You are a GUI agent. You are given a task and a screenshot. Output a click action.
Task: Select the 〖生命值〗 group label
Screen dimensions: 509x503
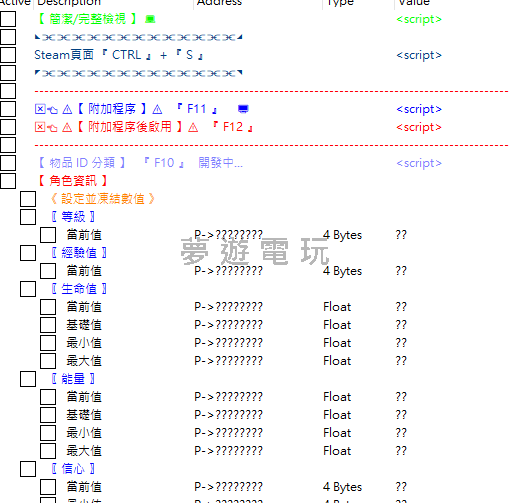pos(79,289)
